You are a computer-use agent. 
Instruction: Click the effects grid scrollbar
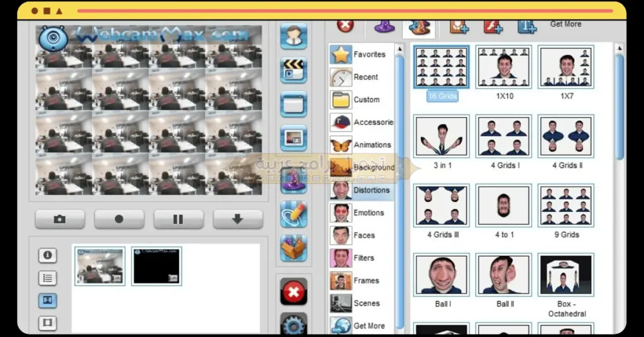point(619,107)
